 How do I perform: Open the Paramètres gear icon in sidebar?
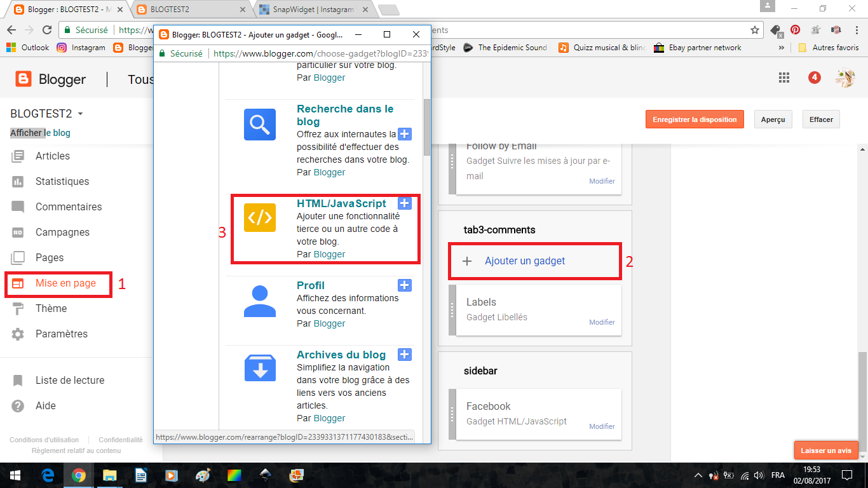click(x=18, y=334)
